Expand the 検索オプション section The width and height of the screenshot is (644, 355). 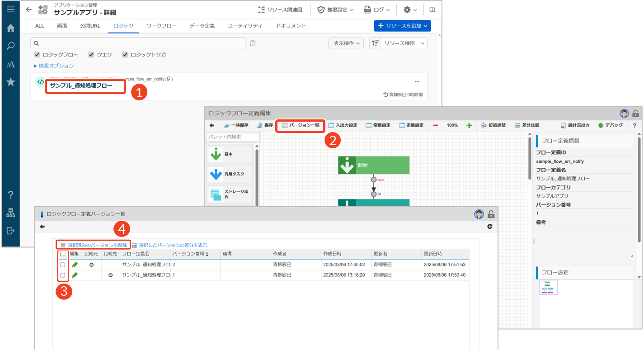click(54, 66)
